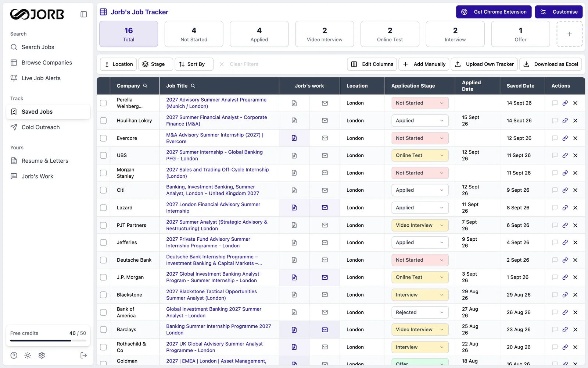Search by Company magnifier icon
Viewport: 588px width, 368px height.
[145, 86]
